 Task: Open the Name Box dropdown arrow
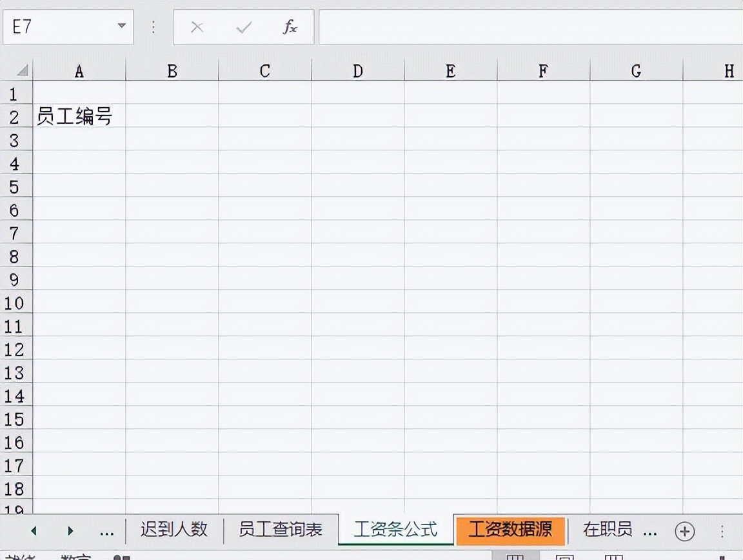tap(122, 26)
